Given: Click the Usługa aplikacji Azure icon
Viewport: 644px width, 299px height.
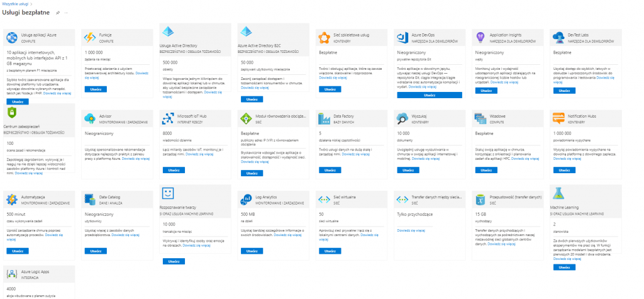Looking at the screenshot, I should coord(11,38).
